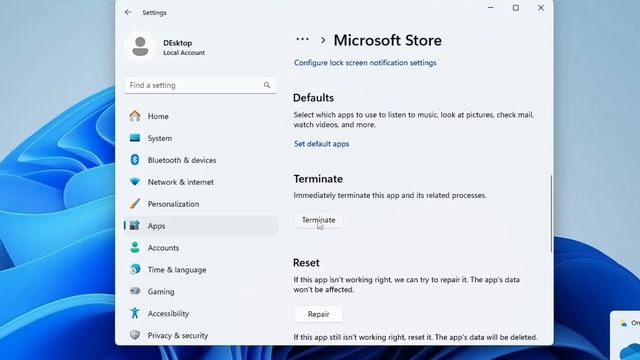Open Set default apps link

click(322, 144)
